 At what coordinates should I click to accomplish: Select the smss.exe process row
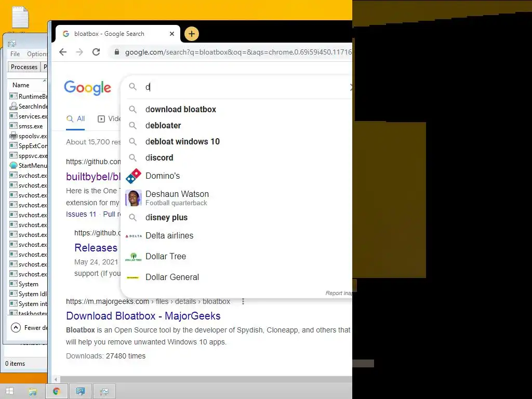pyautogui.click(x=28, y=126)
